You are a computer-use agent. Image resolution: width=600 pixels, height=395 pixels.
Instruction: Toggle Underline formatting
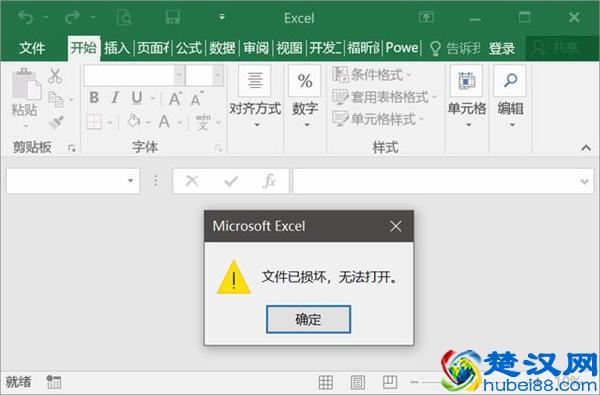click(x=137, y=98)
